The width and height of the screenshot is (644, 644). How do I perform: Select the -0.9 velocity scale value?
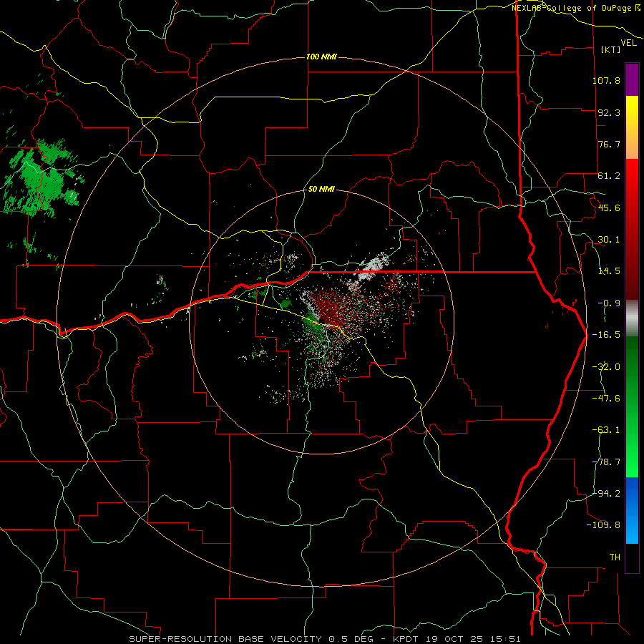609,303
